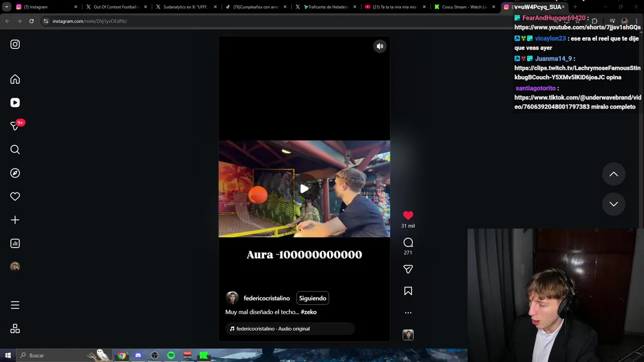Open the Meta apps grid icon
Screen dimensions: 644x362
[x=15, y=329]
